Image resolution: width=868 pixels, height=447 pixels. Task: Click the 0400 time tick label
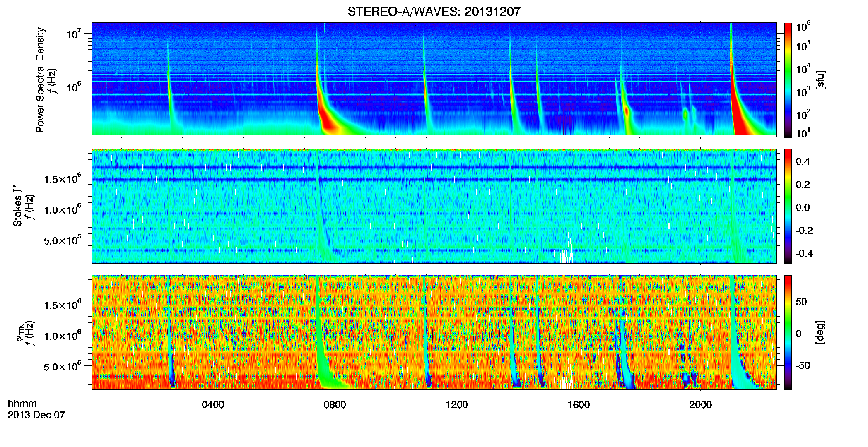tap(213, 404)
